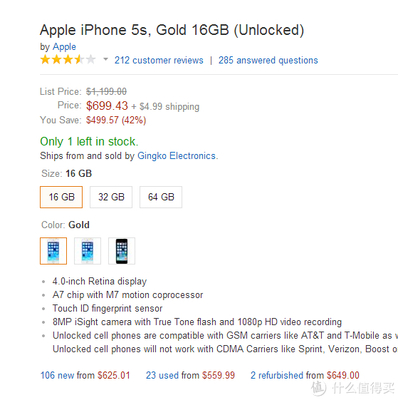Pick the Space Gray iPhone thumbnail
Viewport: 398px width, 400px height.
coord(122,251)
